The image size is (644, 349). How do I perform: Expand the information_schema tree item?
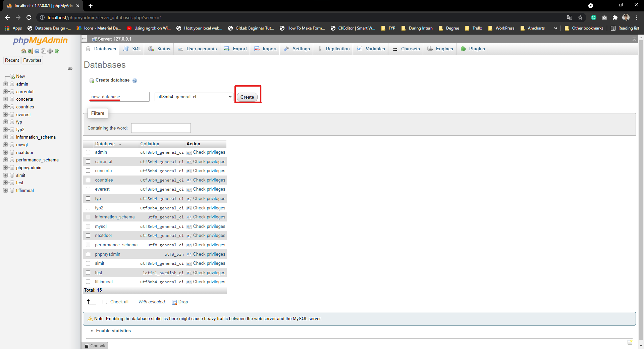click(5, 137)
